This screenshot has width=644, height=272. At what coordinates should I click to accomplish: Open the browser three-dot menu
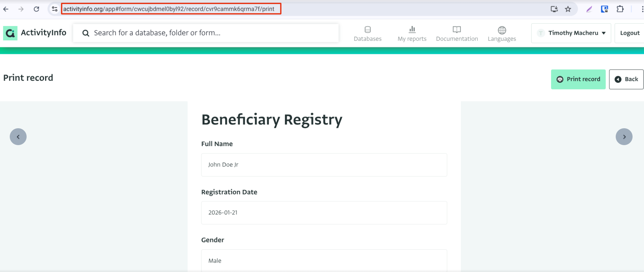coord(642,9)
